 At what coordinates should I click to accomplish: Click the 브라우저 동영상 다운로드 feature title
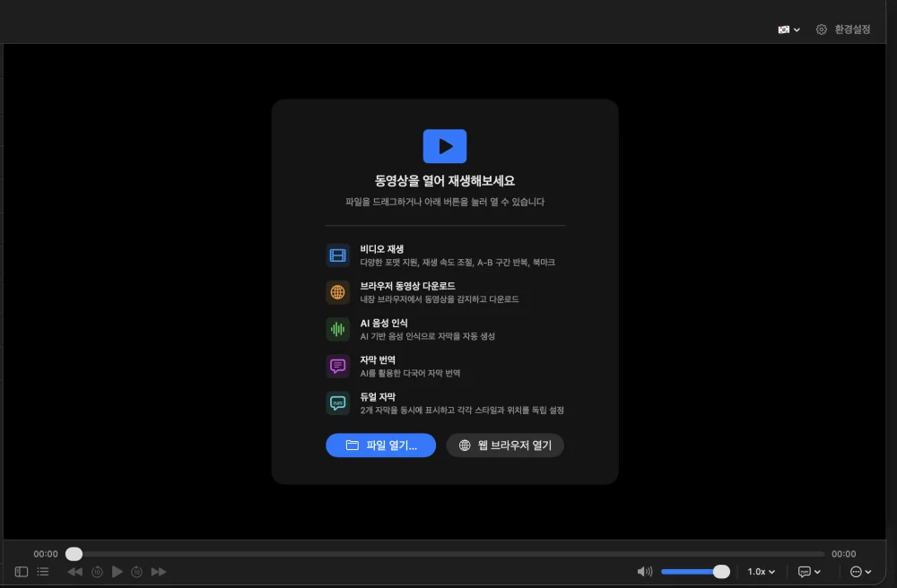[407, 286]
